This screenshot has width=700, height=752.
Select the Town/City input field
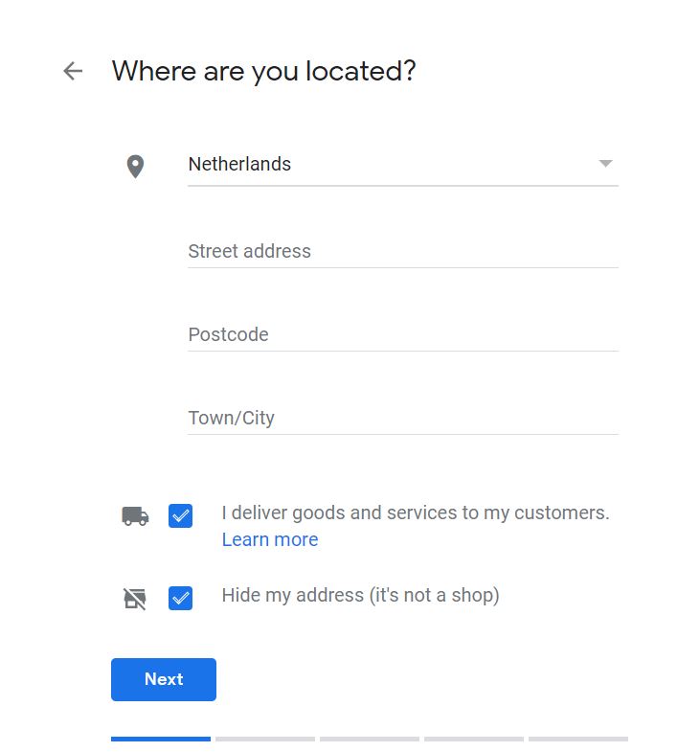click(402, 418)
